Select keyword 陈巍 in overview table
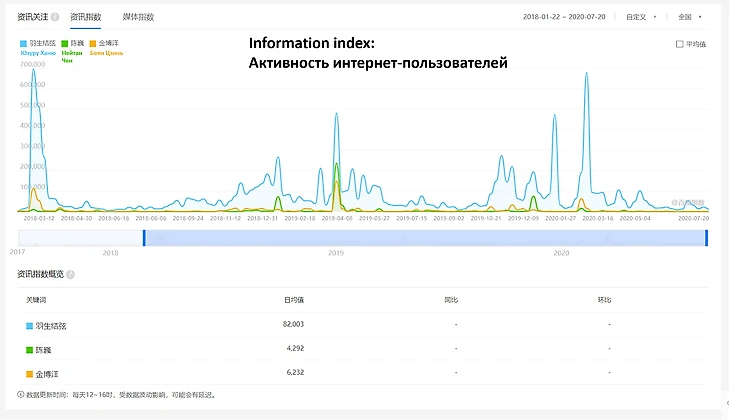The height and width of the screenshot is (420, 730). point(43,350)
